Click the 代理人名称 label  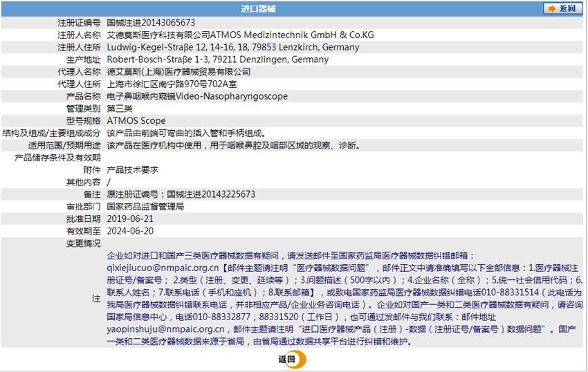coord(79,72)
